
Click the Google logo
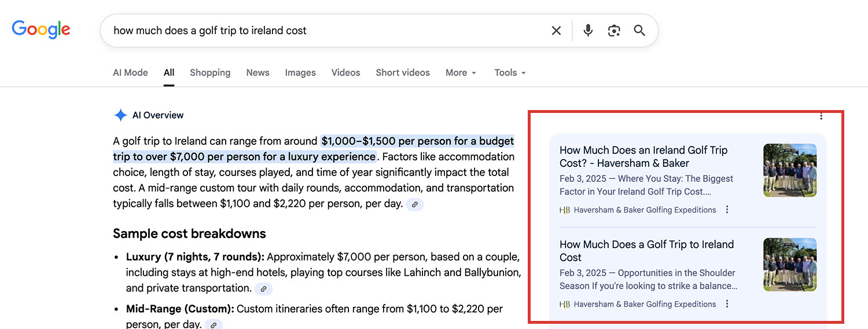tap(41, 30)
